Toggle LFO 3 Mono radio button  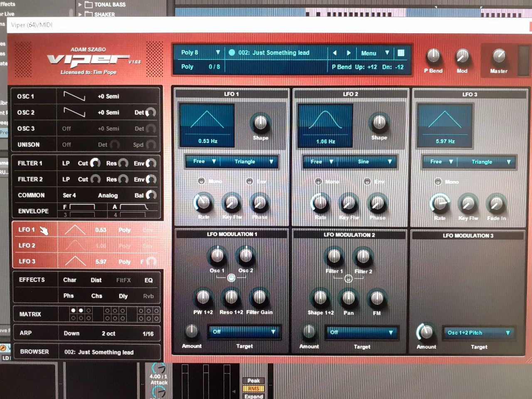438,182
